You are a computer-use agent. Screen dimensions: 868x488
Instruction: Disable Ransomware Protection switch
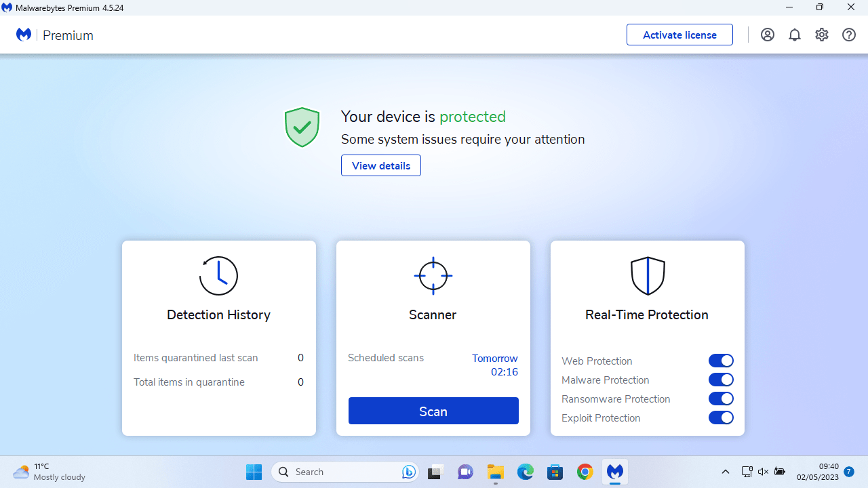[x=721, y=399]
